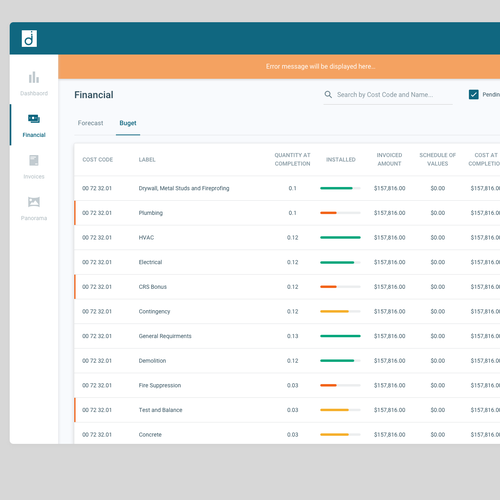This screenshot has height=500, width=500.
Task: Sort by the Label column header
Action: tap(147, 160)
